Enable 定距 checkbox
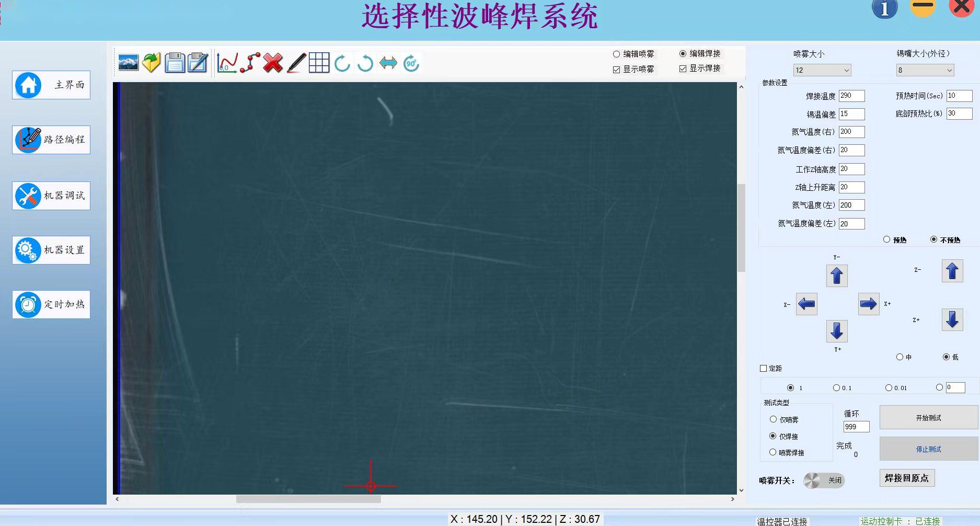 click(x=763, y=369)
